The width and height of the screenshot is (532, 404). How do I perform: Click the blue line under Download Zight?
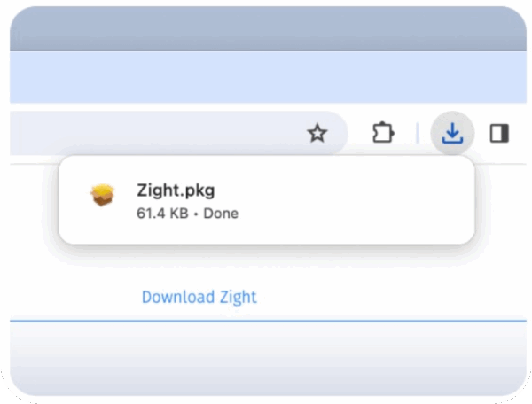[266, 320]
